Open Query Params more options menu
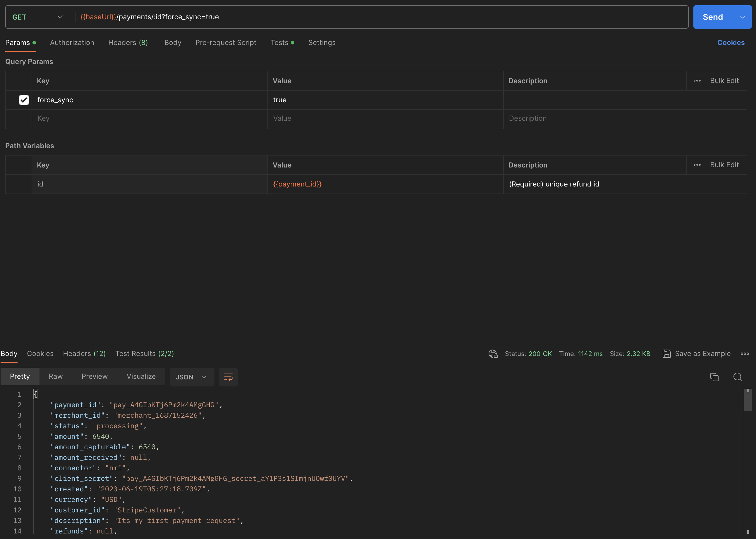This screenshot has height=539, width=756. (697, 81)
